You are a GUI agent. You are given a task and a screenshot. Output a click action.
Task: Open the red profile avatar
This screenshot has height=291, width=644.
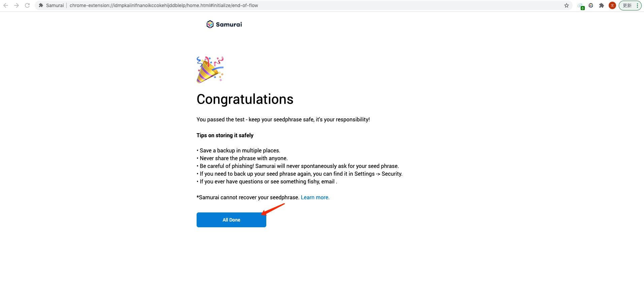pyautogui.click(x=612, y=5)
